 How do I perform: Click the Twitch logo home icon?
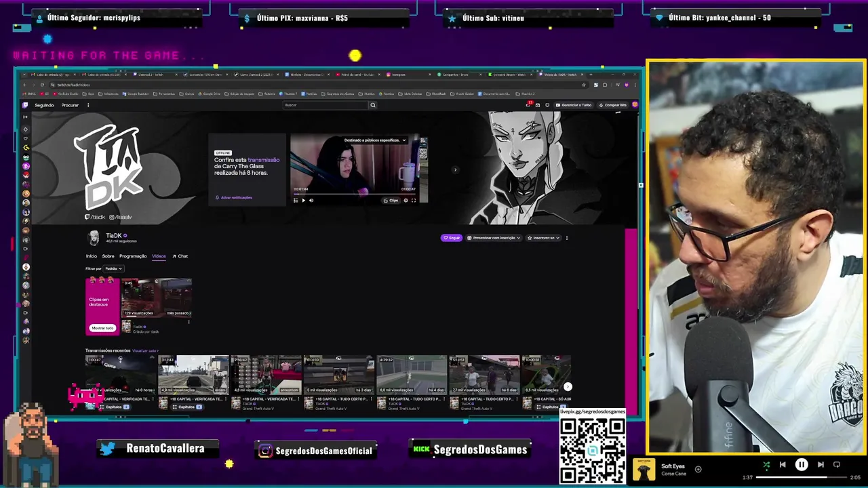(25, 105)
